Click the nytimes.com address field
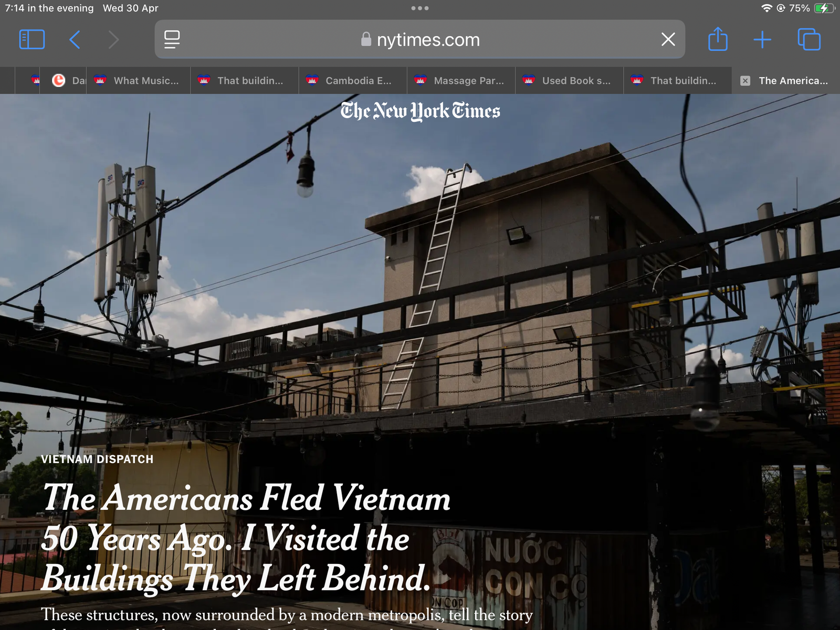Viewport: 840px width, 630px height. [x=420, y=39]
